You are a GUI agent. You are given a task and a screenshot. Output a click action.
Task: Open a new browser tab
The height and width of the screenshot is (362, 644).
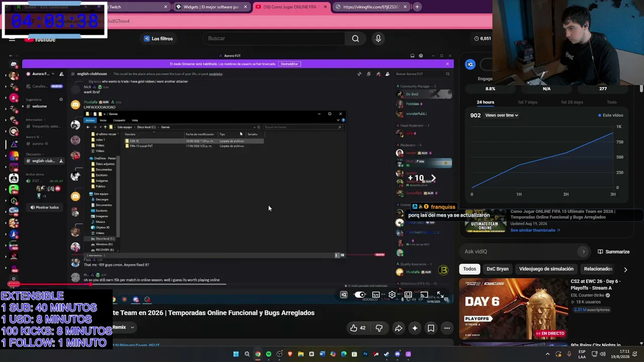point(417,7)
